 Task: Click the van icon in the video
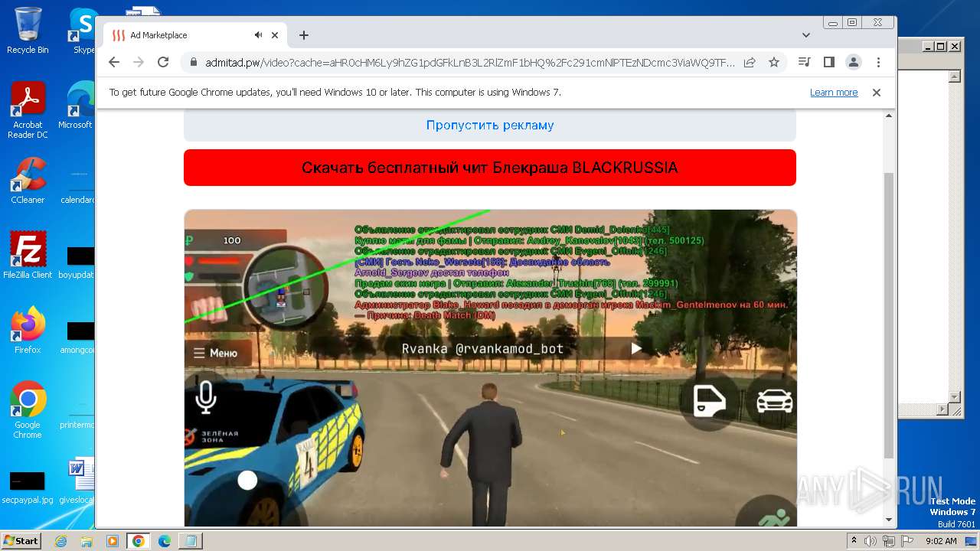[709, 401]
